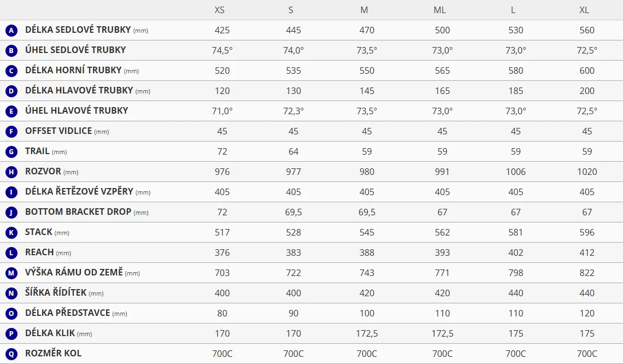623x364 pixels.
Task: Click the G badge next to Trail
Action: click(11, 151)
